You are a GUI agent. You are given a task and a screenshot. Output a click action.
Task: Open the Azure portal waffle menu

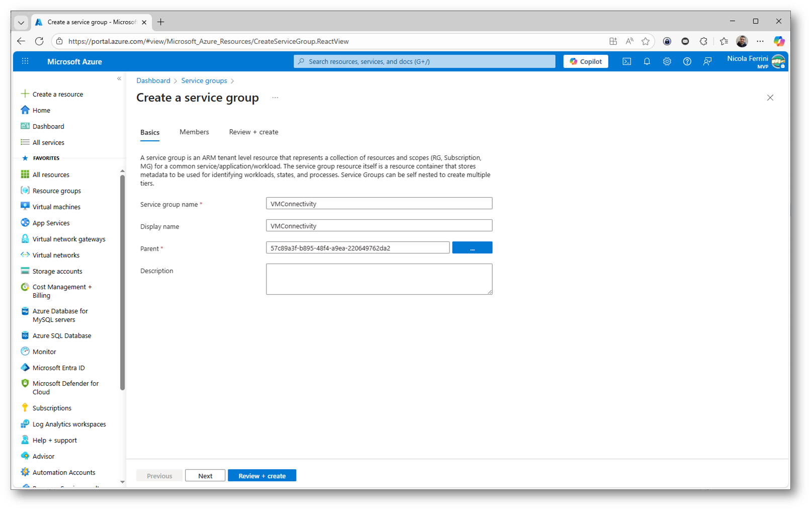coord(25,61)
